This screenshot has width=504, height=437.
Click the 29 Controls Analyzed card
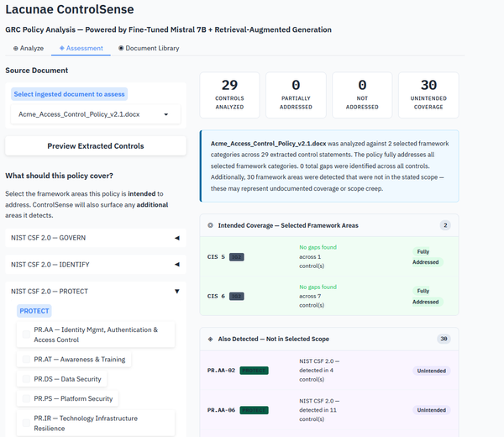point(229,95)
